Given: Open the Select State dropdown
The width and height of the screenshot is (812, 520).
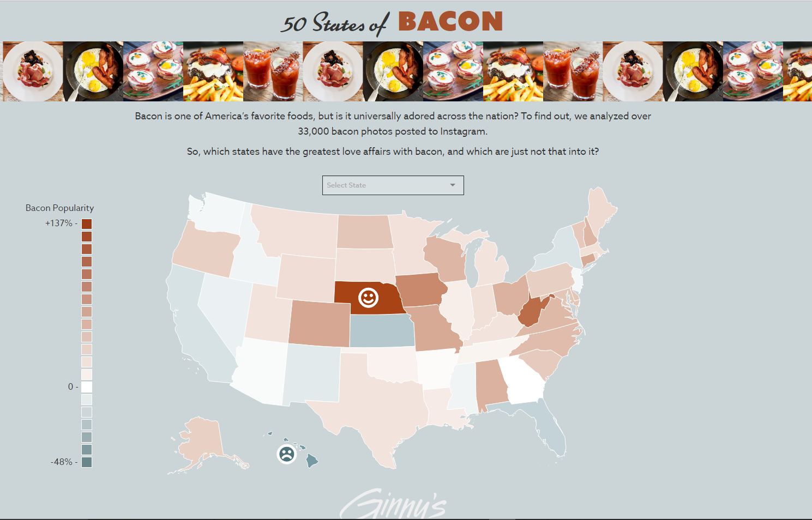Looking at the screenshot, I should [393, 185].
